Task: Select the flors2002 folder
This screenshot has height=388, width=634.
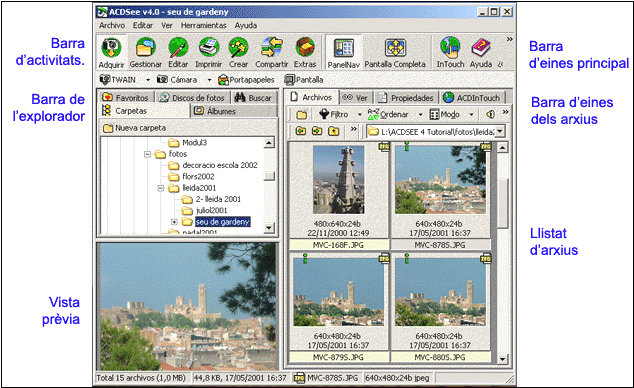Action: [192, 177]
